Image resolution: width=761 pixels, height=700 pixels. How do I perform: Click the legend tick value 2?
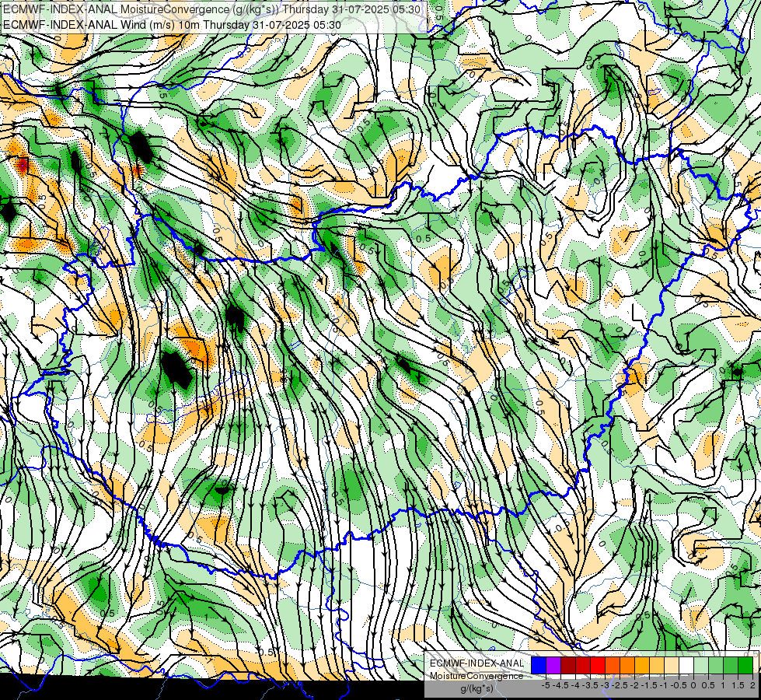click(752, 685)
